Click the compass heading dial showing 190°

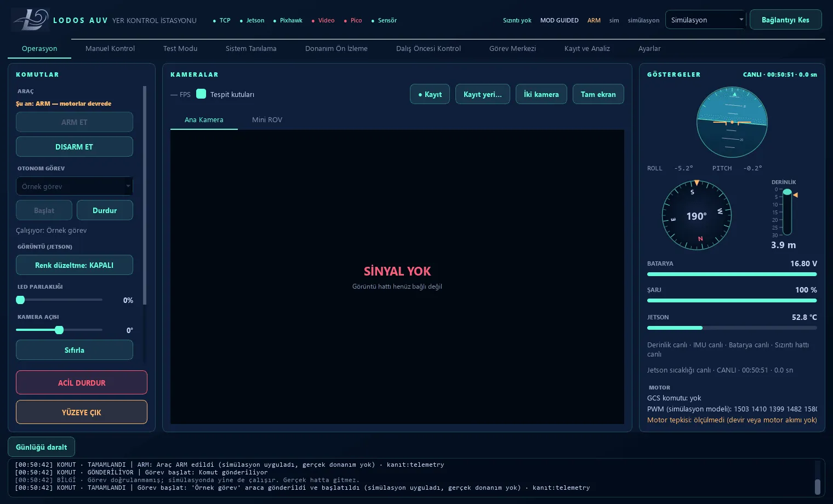(697, 215)
